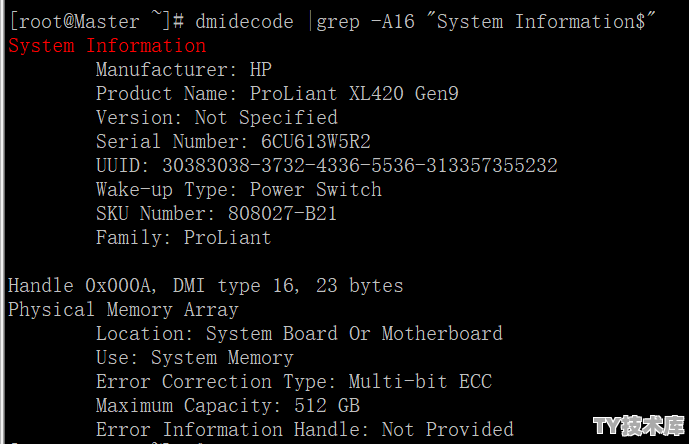The width and height of the screenshot is (689, 444).
Task: Click Error Correction Type Multi-bit ECC
Action: click(x=294, y=382)
